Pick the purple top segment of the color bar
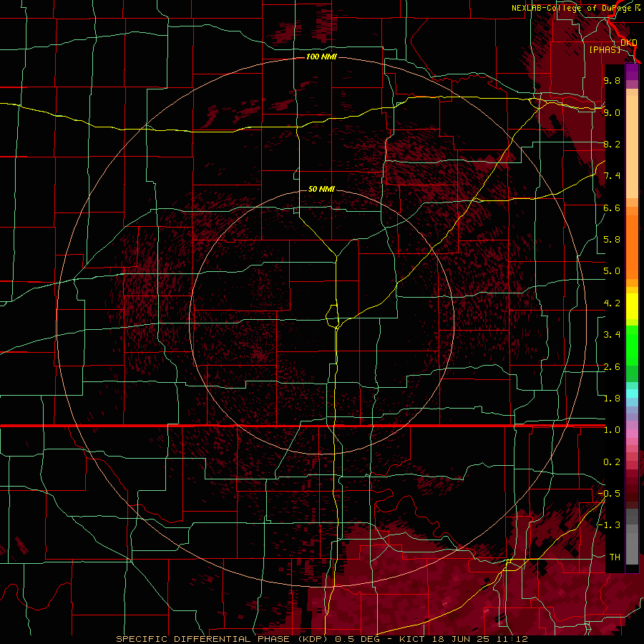 (632, 72)
